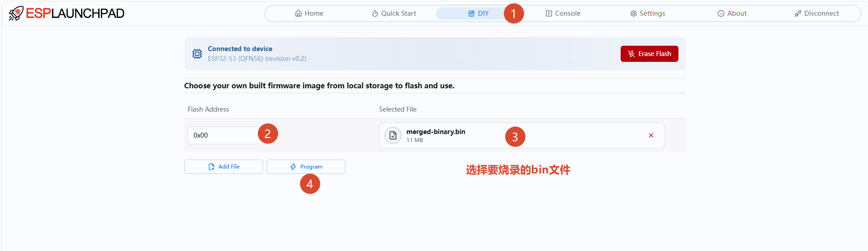Click the Connected to device status text
The width and height of the screenshot is (868, 251).
(240, 49)
